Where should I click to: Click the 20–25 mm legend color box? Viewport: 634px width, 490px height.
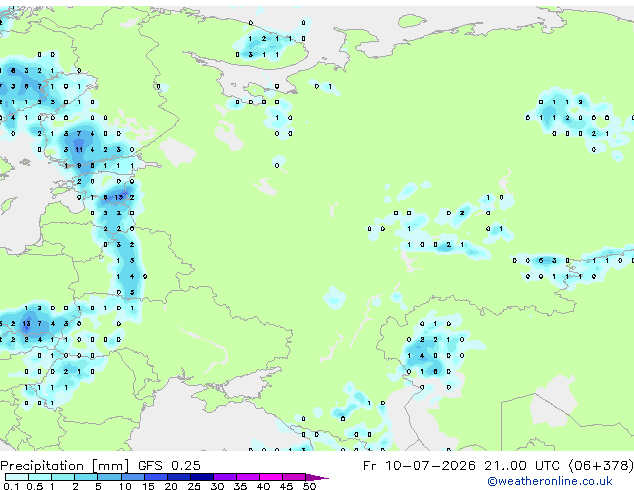178,477
